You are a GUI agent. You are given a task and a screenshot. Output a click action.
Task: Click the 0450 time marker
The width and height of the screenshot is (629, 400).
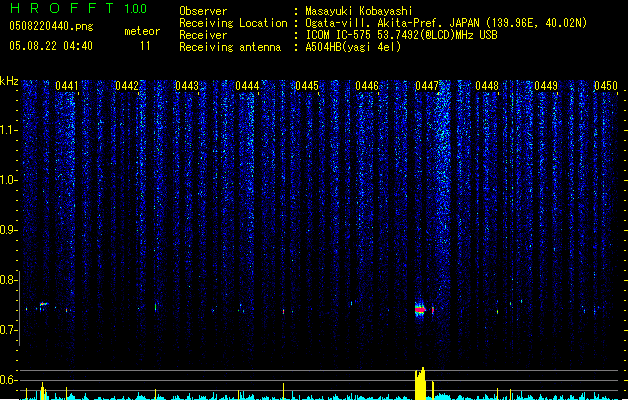606,86
